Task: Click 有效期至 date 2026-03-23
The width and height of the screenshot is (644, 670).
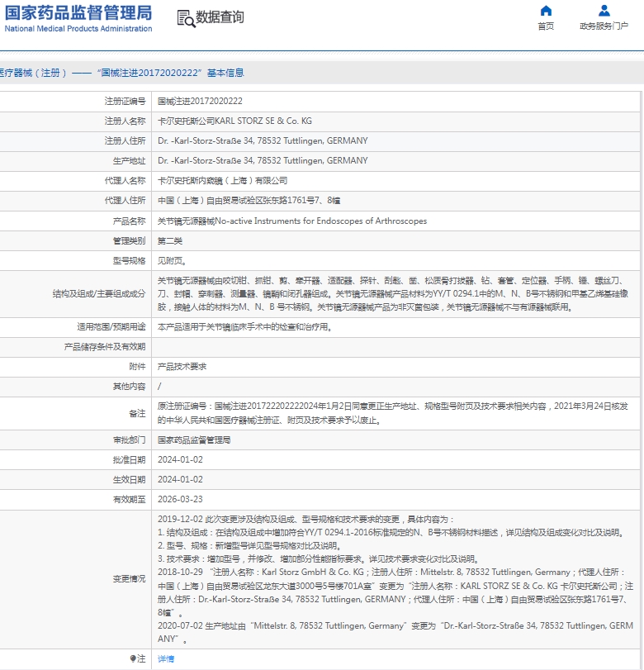Action: click(180, 499)
